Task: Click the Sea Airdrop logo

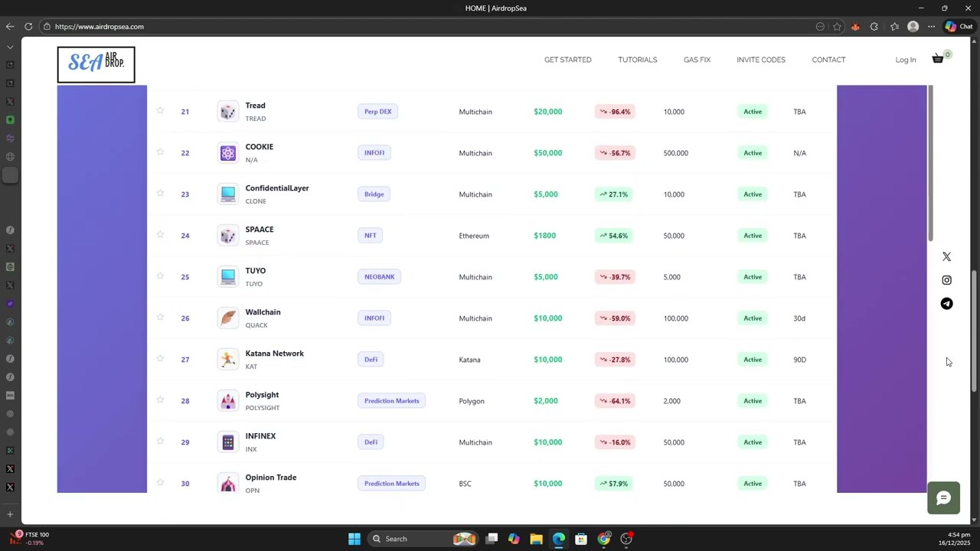Action: pos(96,64)
